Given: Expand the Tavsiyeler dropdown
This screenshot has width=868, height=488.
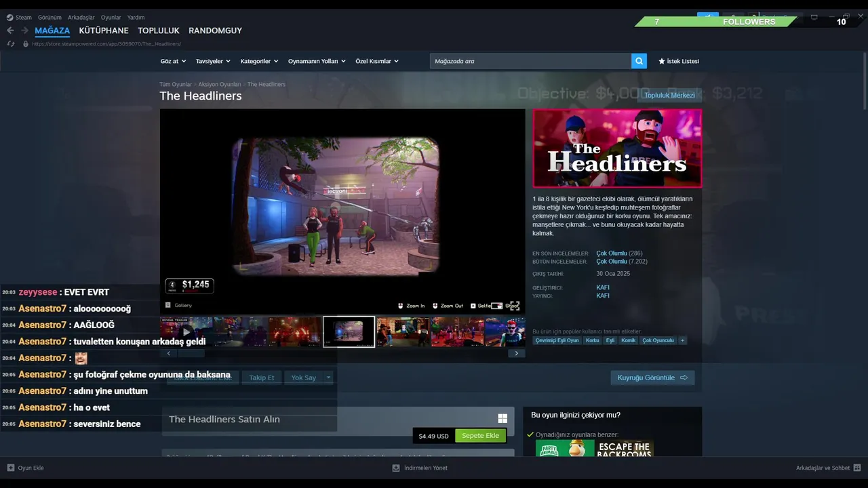Looking at the screenshot, I should [213, 61].
